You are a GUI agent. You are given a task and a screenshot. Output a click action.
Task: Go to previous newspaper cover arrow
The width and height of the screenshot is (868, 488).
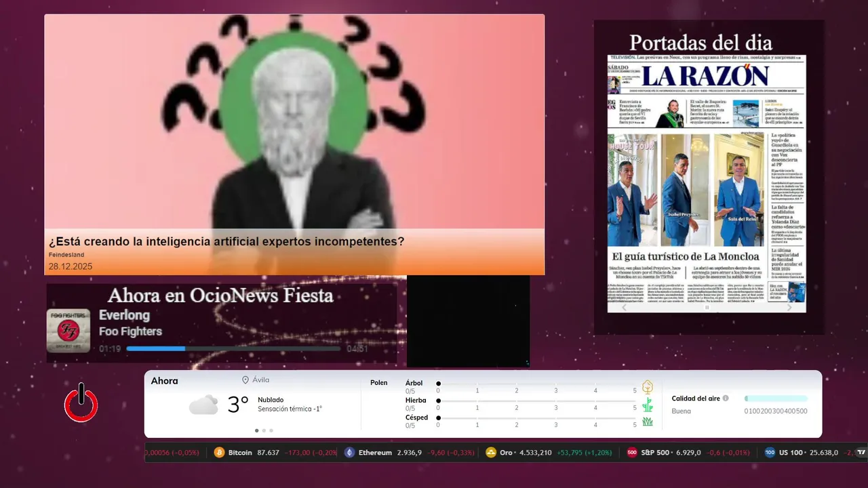click(x=623, y=307)
